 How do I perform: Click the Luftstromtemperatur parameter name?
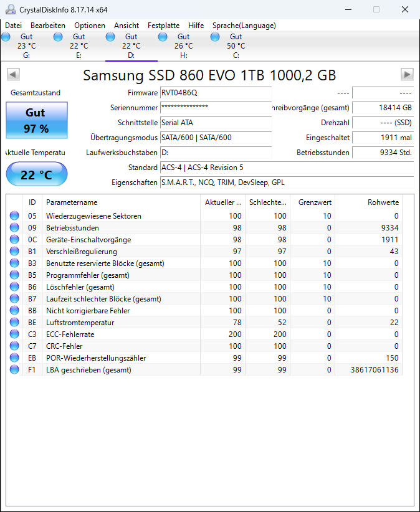pyautogui.click(x=80, y=322)
